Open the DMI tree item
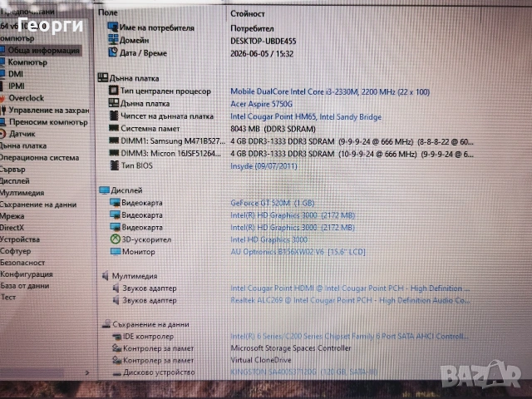The width and height of the screenshot is (532, 399). click(16, 74)
